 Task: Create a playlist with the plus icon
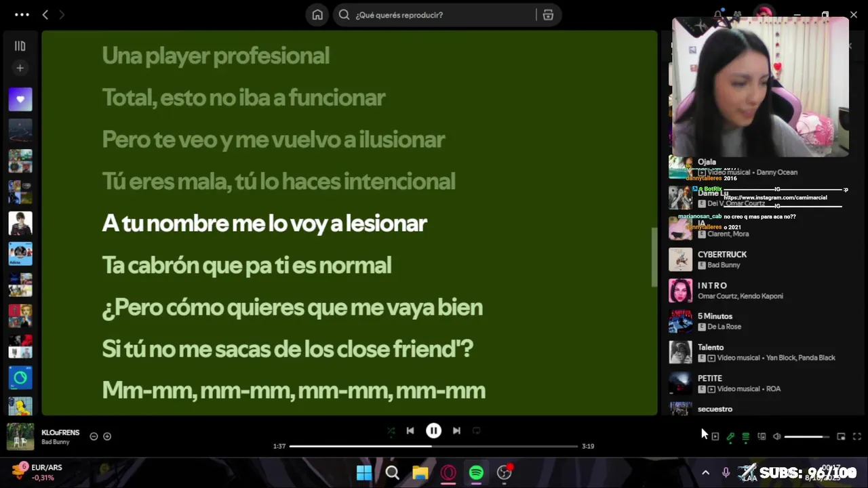click(x=20, y=68)
